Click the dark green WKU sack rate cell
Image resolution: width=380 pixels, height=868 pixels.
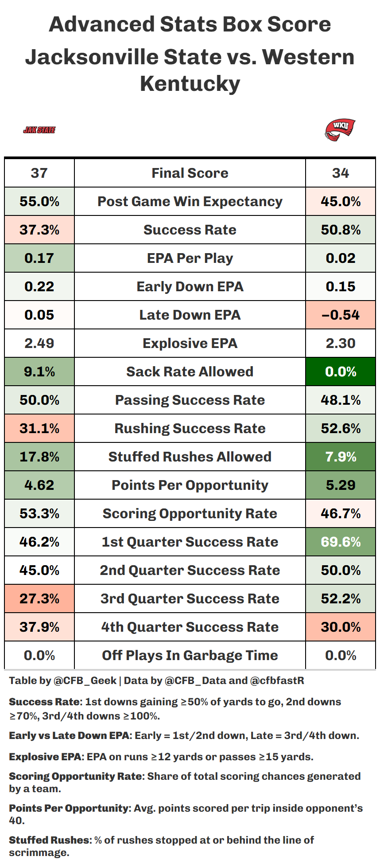coord(340,371)
